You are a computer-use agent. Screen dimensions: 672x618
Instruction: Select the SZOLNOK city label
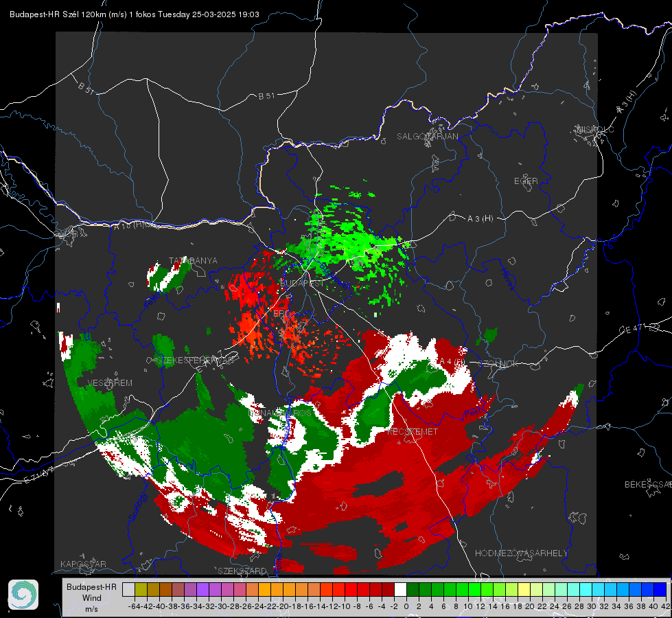pyautogui.click(x=500, y=364)
